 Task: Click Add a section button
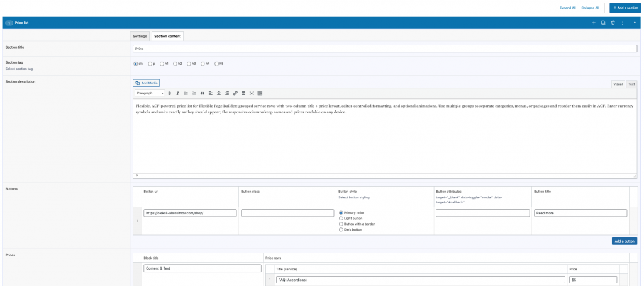pos(625,8)
